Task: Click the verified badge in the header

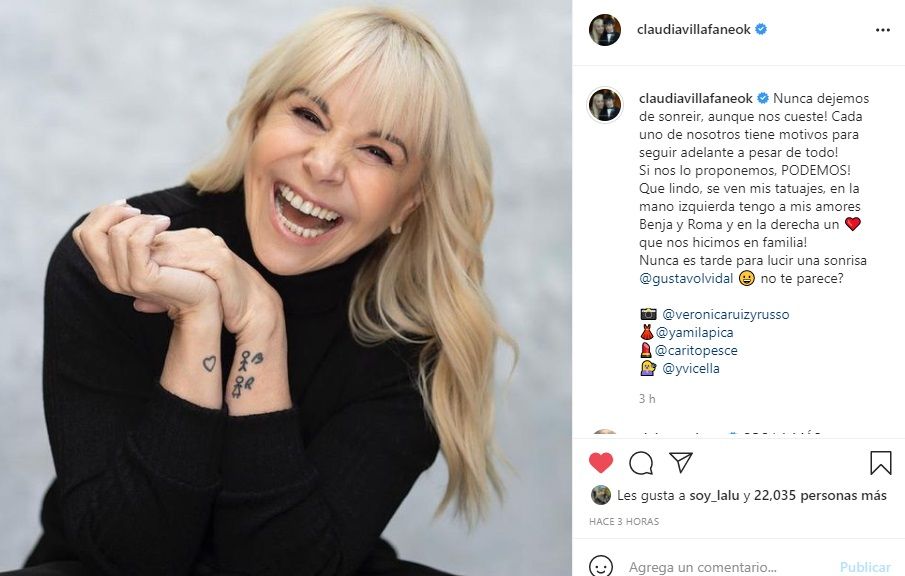Action: pyautogui.click(x=761, y=30)
